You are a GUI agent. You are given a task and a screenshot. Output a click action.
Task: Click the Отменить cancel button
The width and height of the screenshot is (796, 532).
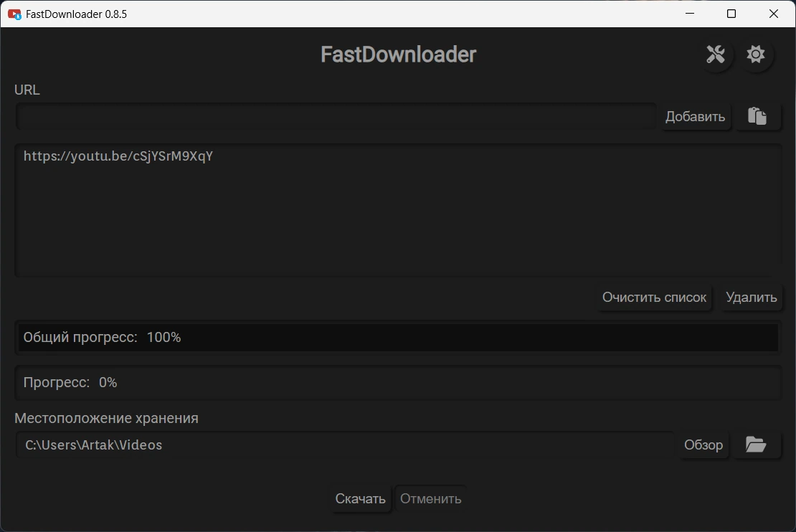430,498
